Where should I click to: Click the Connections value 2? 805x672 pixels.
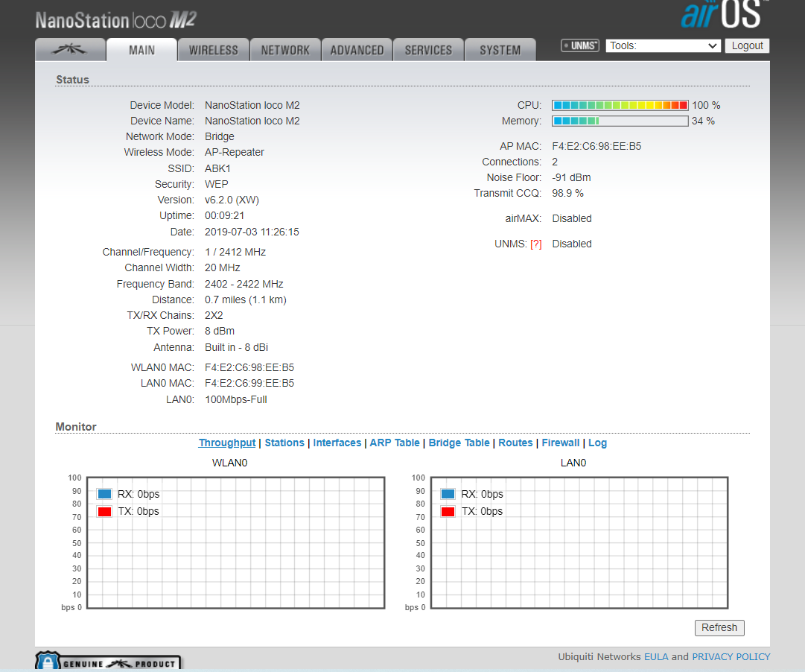point(555,162)
